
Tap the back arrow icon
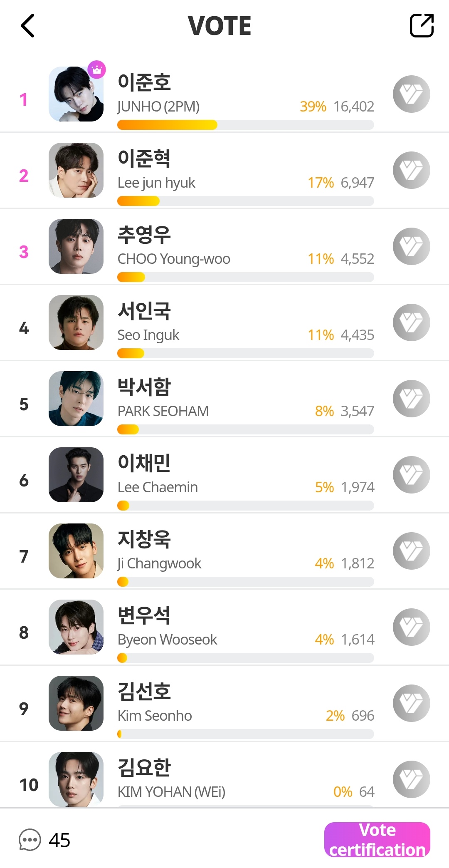[27, 26]
